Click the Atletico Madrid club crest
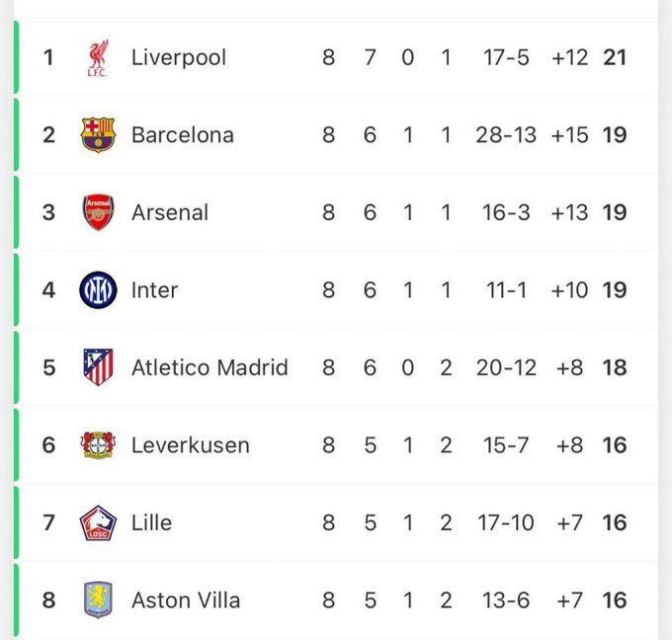Image resolution: width=672 pixels, height=640 pixels. 98,367
